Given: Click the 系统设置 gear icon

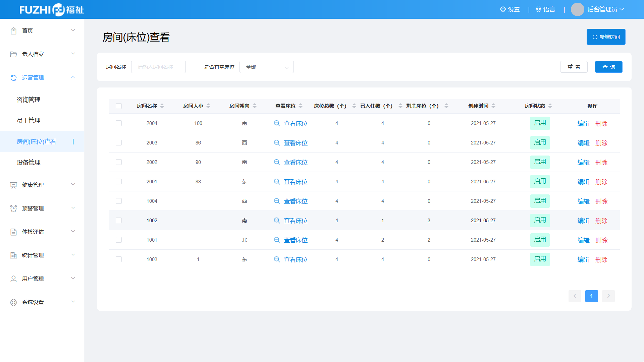Looking at the screenshot, I should [x=13, y=302].
